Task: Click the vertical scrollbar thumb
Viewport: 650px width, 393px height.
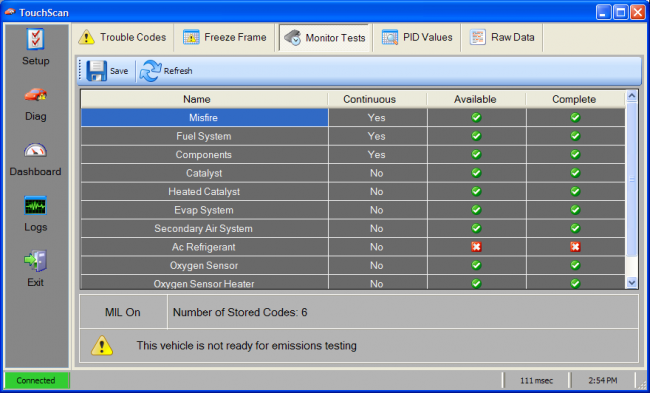Action: click(632, 179)
